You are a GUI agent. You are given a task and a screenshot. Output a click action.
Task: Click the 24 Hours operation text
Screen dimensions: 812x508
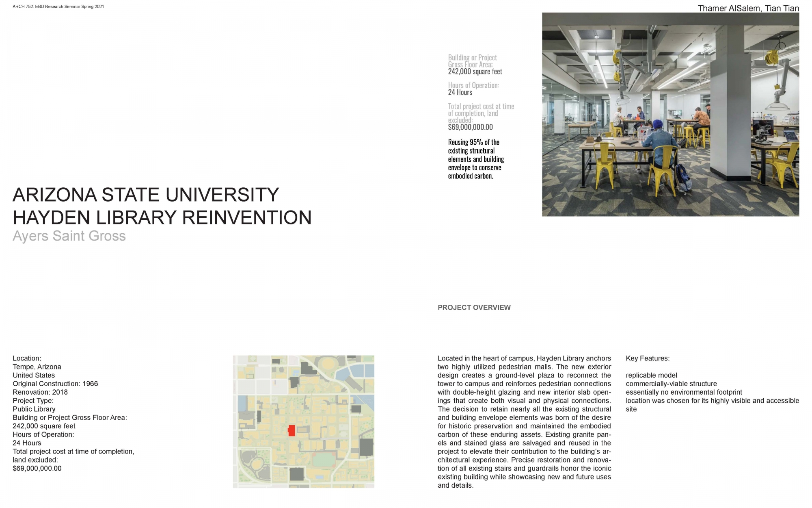460,92
